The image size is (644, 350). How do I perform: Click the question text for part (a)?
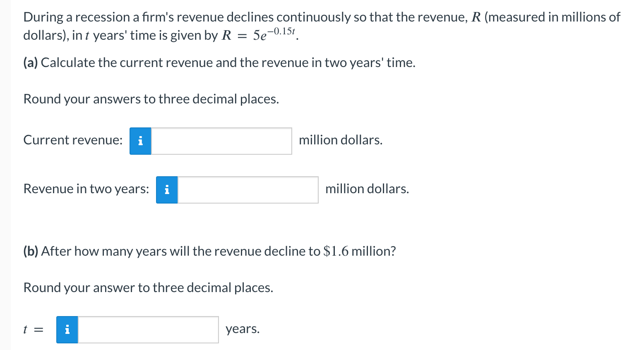(x=219, y=62)
